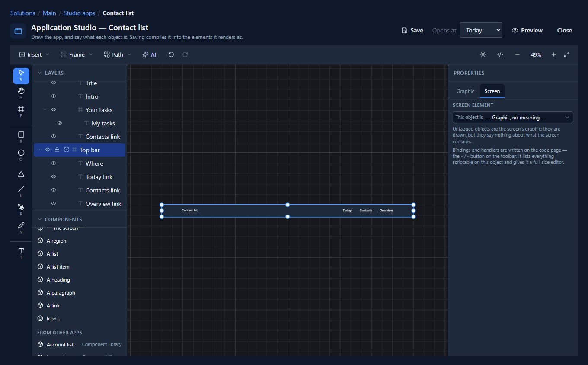588x365 pixels.
Task: Select the Text tool
Action: click(x=21, y=253)
